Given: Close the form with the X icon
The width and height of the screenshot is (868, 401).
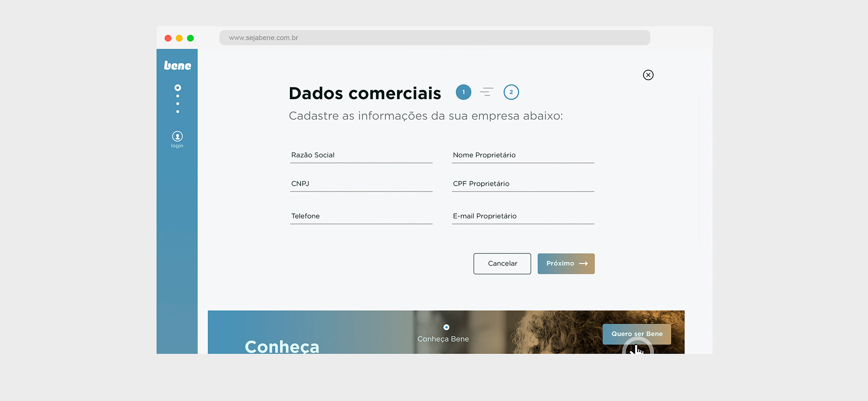Looking at the screenshot, I should tap(648, 75).
